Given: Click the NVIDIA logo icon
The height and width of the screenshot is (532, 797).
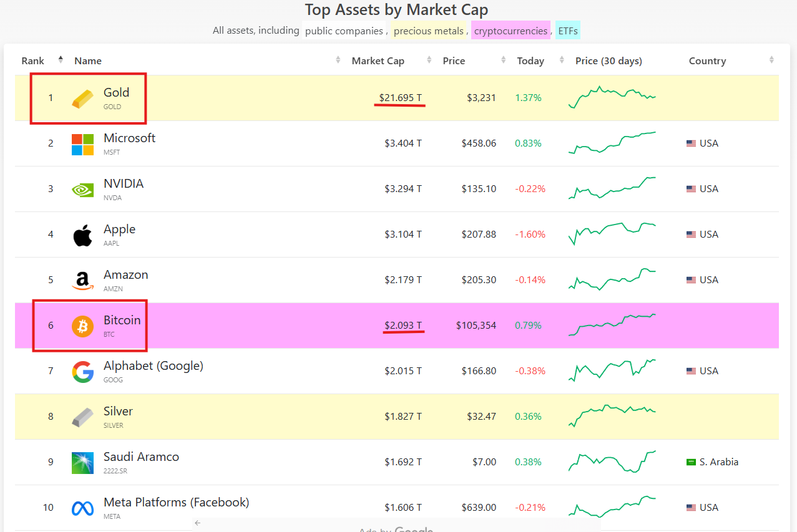Looking at the screenshot, I should tap(82, 190).
